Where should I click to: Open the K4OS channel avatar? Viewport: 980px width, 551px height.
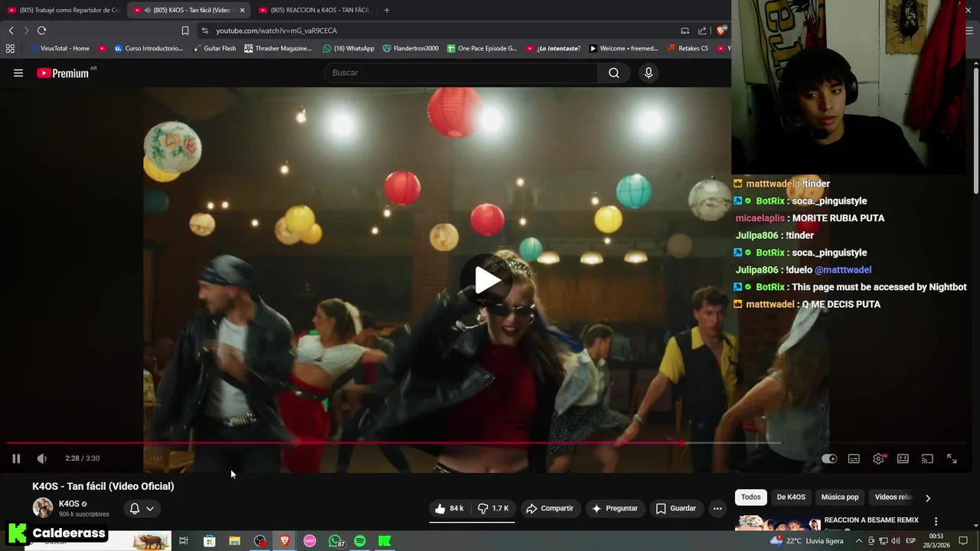[x=43, y=507]
